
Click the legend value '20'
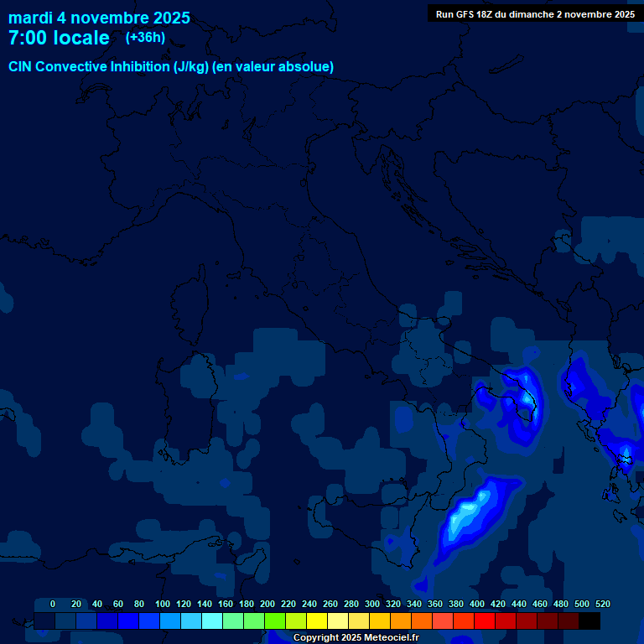coord(76,604)
